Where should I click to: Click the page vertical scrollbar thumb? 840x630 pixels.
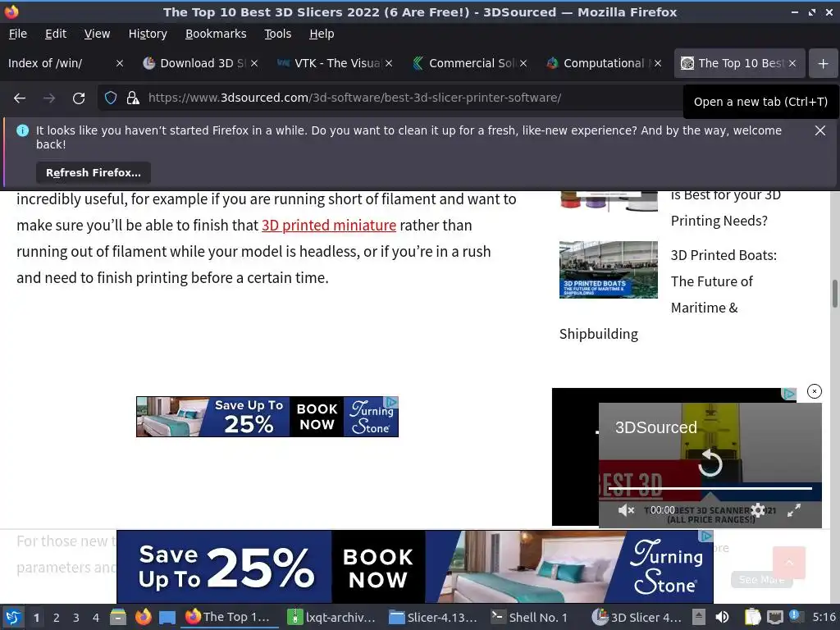(834, 294)
